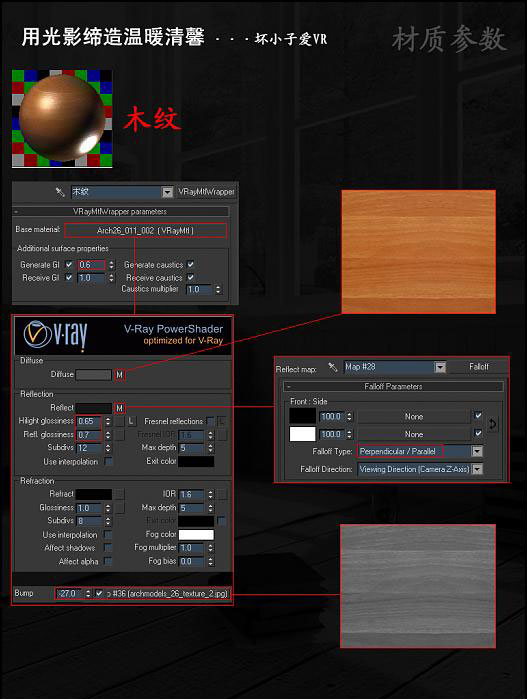Click the reflection Exit color swatch
The width and height of the screenshot is (527, 699).
click(x=196, y=461)
